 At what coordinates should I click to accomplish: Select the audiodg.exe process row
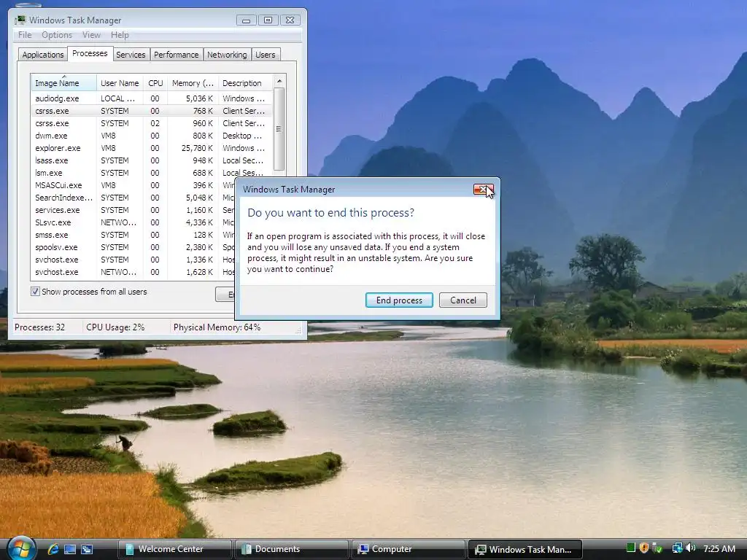[x=152, y=98]
